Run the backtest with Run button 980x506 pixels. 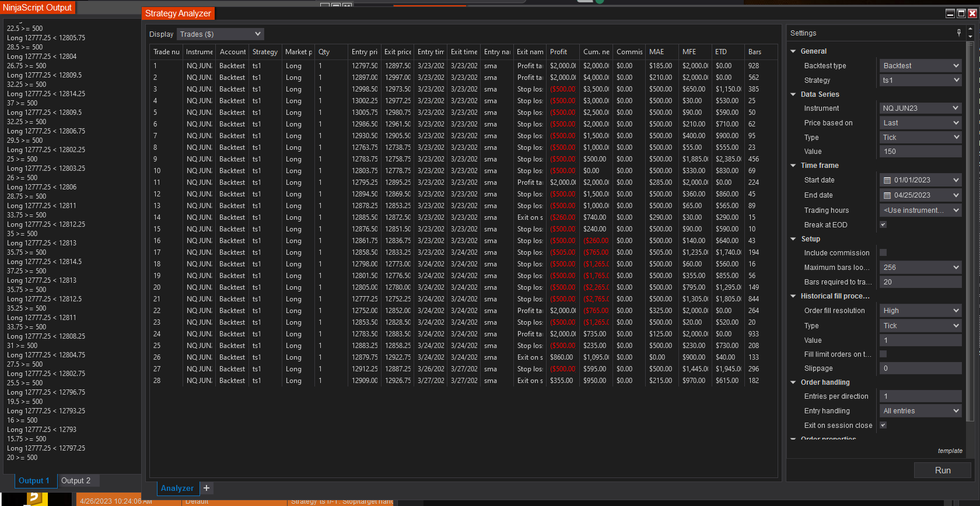[943, 470]
